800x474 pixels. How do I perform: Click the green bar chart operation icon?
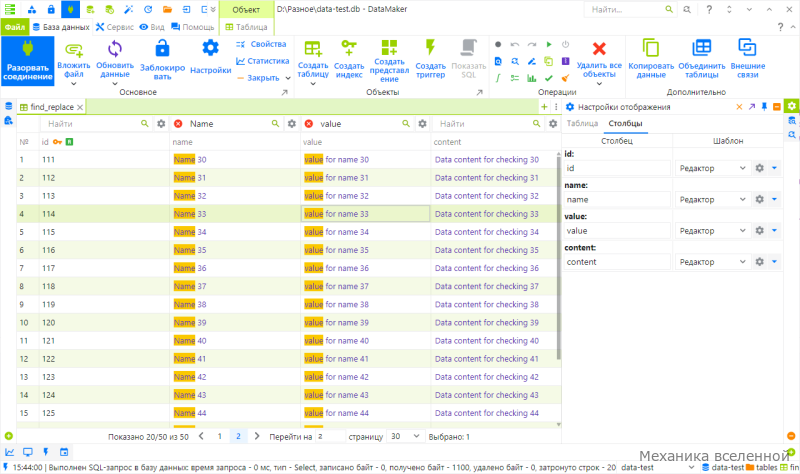coord(532,78)
